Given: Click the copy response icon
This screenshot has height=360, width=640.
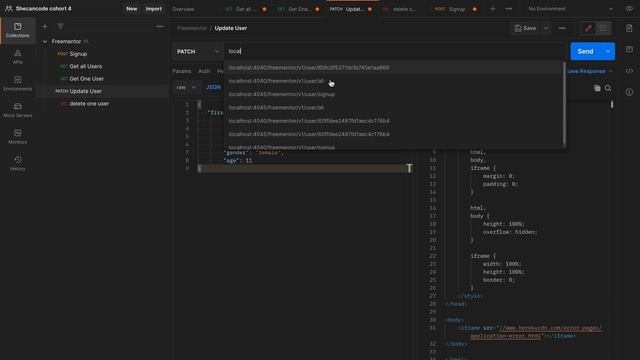Looking at the screenshot, I should click(x=597, y=88).
